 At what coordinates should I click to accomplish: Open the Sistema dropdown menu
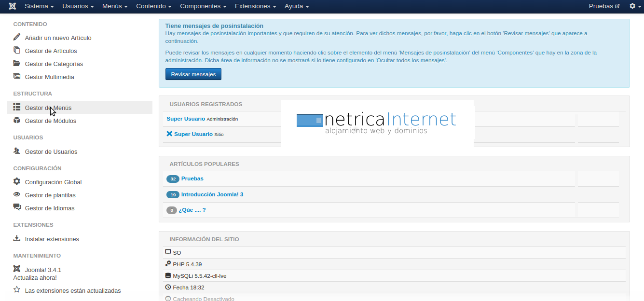coord(39,6)
